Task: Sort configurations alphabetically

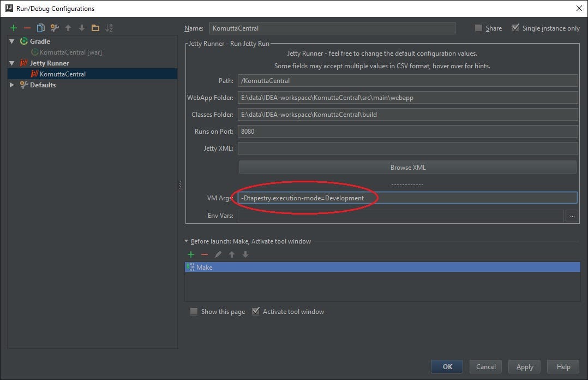Action: click(x=109, y=27)
